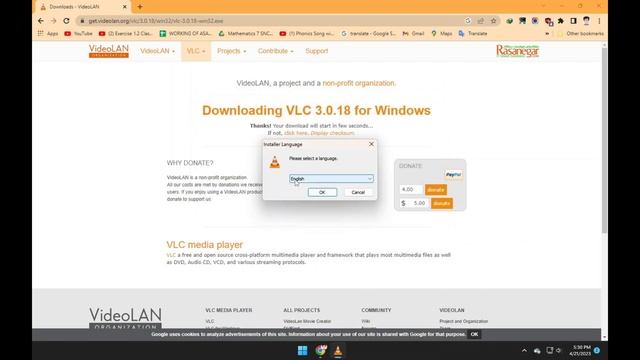Open the YouTube bookmark
This screenshot has height=360, width=640.
point(78,33)
